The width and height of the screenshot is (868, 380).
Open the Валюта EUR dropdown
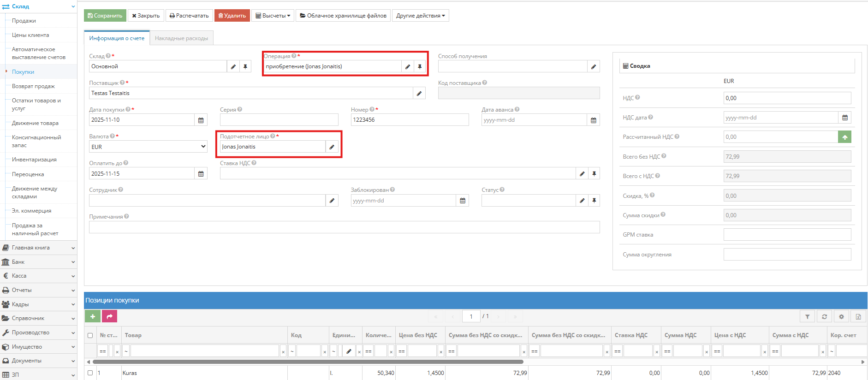148,147
